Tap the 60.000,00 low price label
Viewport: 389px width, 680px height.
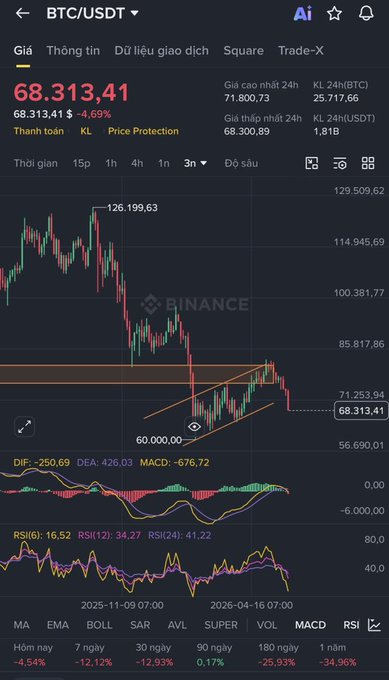coord(159,440)
